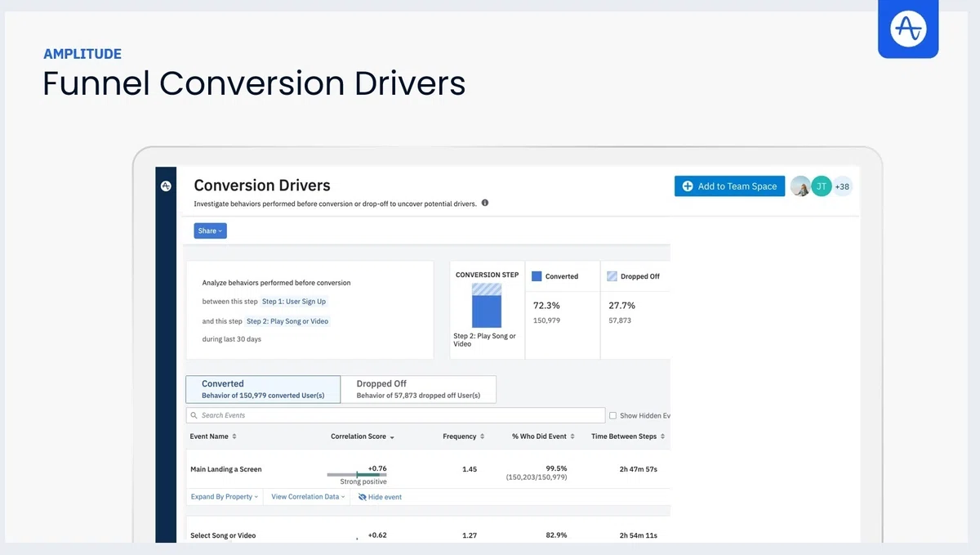Click the Amplitude logo in the dark sidebar
Viewport: 980px width, 555px height.
point(166,186)
